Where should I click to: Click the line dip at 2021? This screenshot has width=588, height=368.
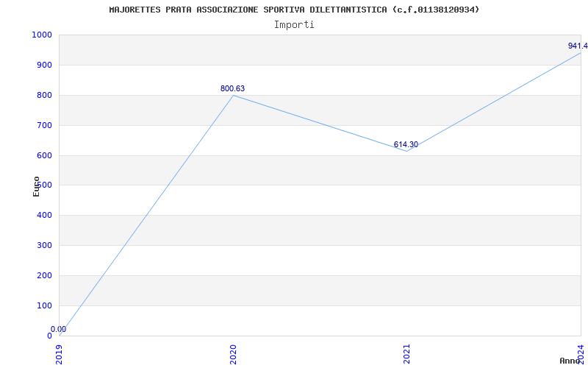pyautogui.click(x=407, y=151)
